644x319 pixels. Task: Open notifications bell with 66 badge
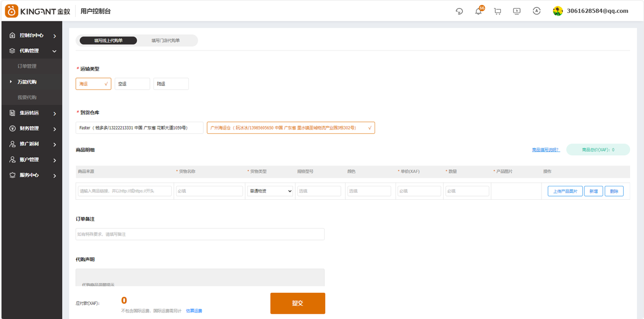point(478,11)
